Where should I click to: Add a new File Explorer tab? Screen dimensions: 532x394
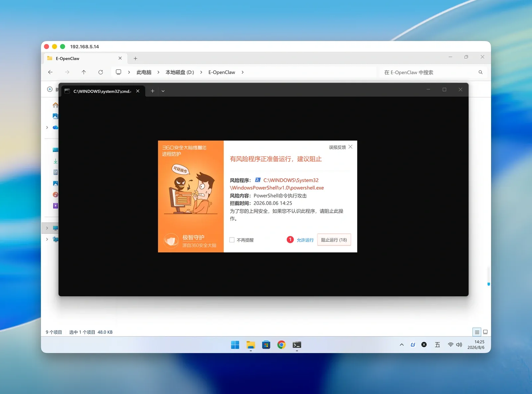pos(135,59)
